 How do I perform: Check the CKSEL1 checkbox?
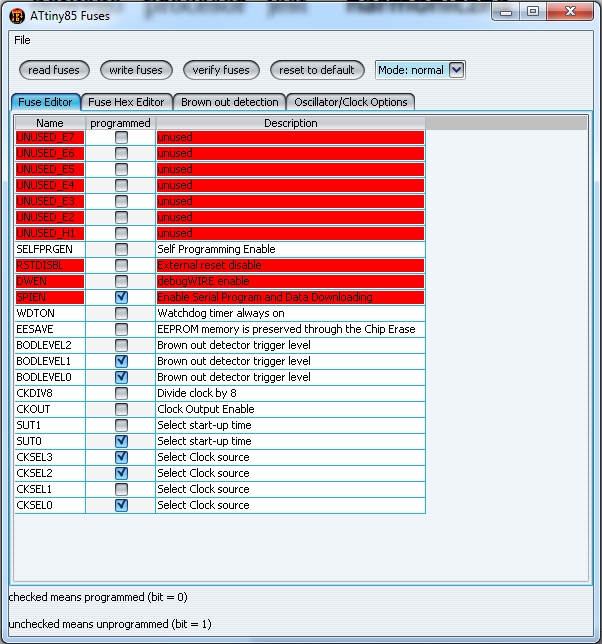point(121,489)
